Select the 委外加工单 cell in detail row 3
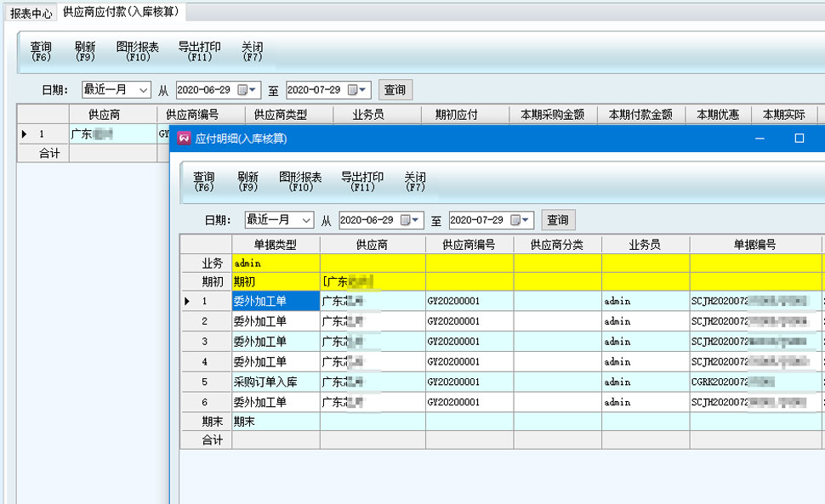This screenshot has height=504, width=825. pyautogui.click(x=276, y=342)
